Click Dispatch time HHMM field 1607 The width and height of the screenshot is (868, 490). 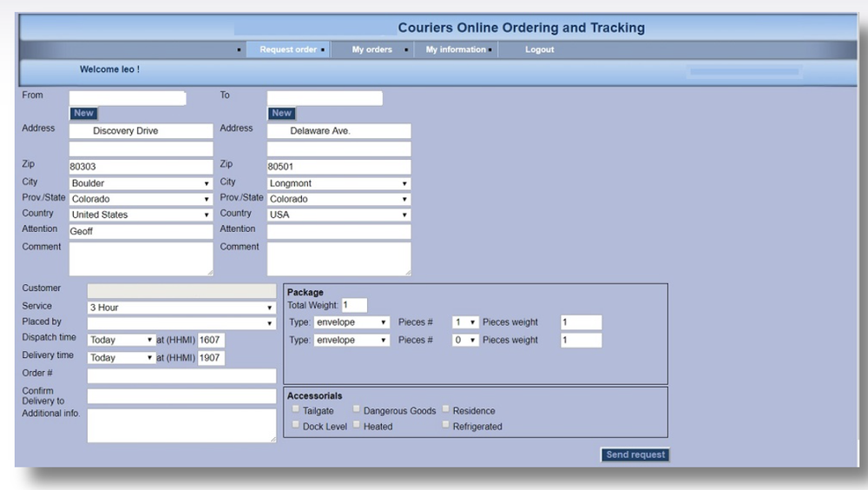pos(211,340)
